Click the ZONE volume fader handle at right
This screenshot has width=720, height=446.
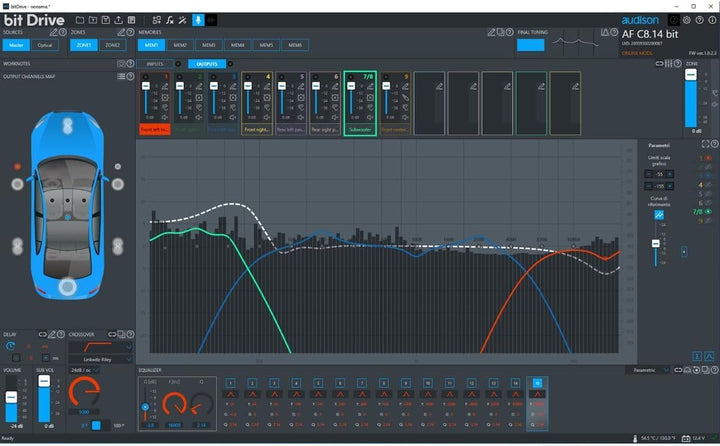click(691, 74)
